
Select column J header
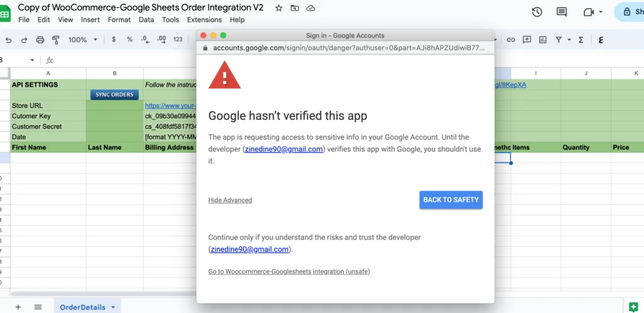[586, 73]
